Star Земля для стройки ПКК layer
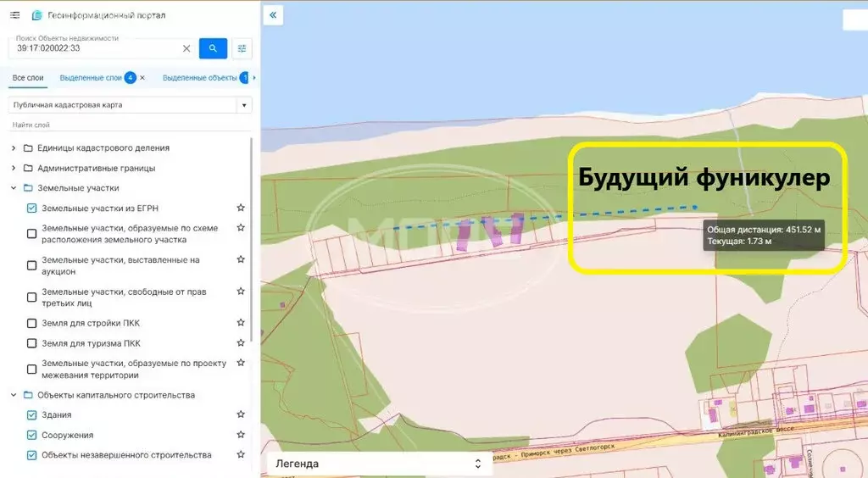Viewport: 868px width, 478px height. tap(241, 323)
